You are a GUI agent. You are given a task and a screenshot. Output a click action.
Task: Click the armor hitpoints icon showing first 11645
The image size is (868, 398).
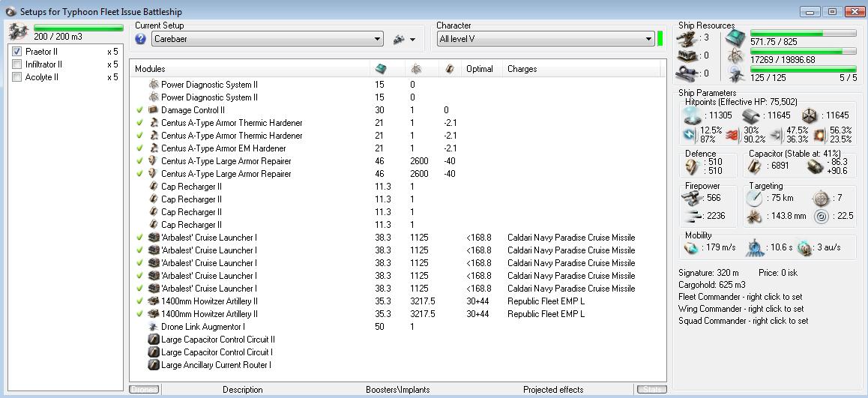pyautogui.click(x=752, y=115)
